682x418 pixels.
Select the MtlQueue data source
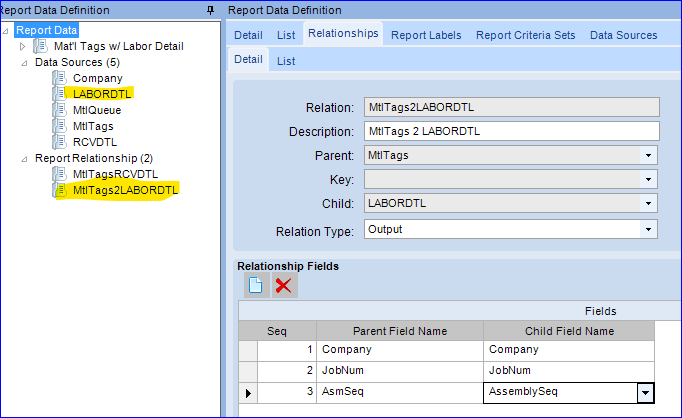pos(97,110)
